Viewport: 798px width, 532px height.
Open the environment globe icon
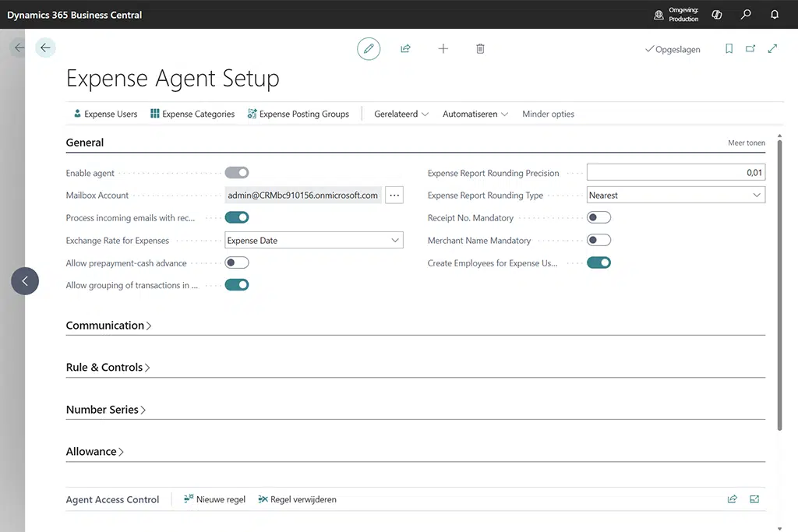(x=659, y=15)
